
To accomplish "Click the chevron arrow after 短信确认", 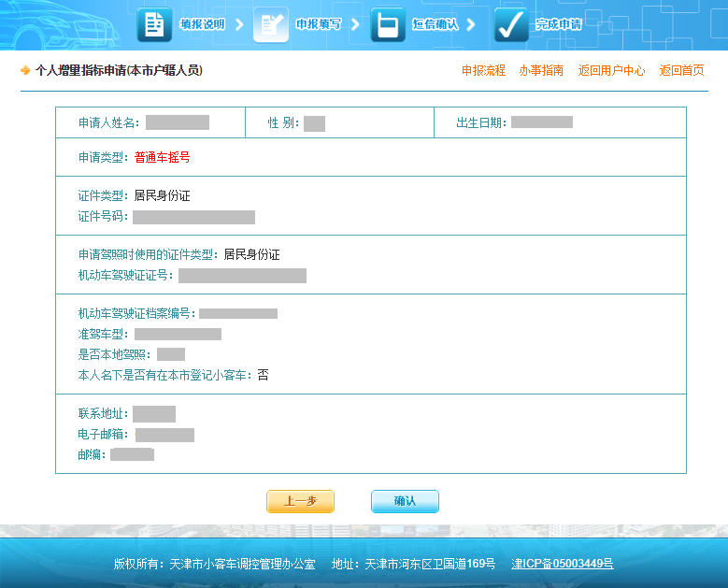I will (471, 24).
